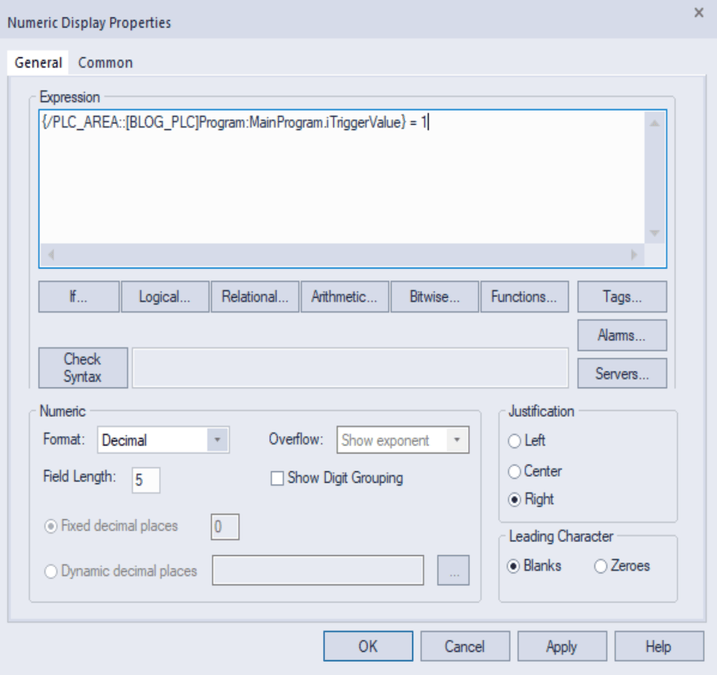Open Help for this dialog
Screen dimensions: 717x675
[x=659, y=646]
